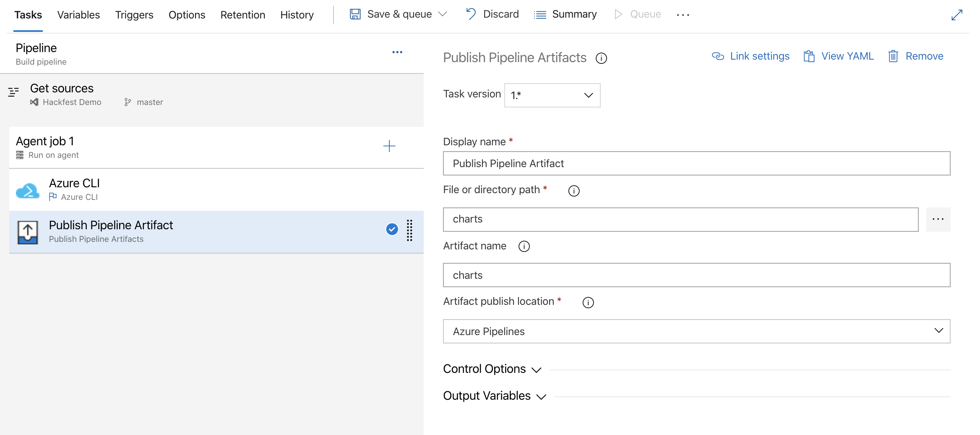Click Discard changes button

(493, 14)
